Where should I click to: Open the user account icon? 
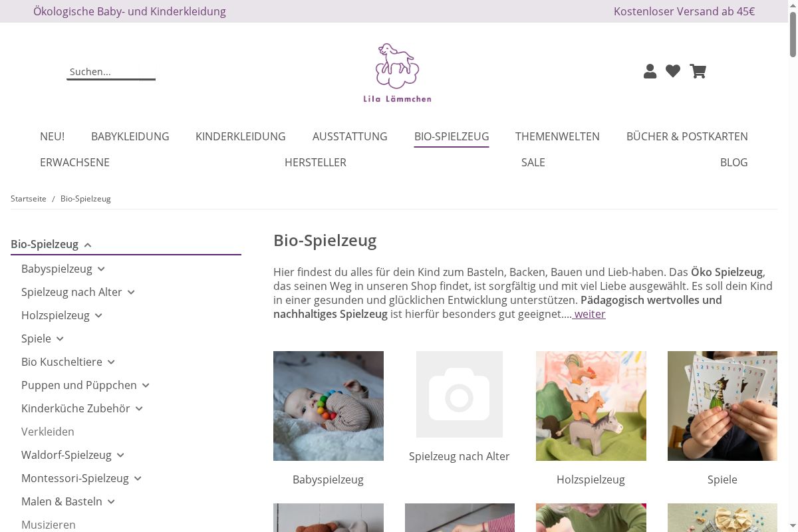pyautogui.click(x=650, y=71)
